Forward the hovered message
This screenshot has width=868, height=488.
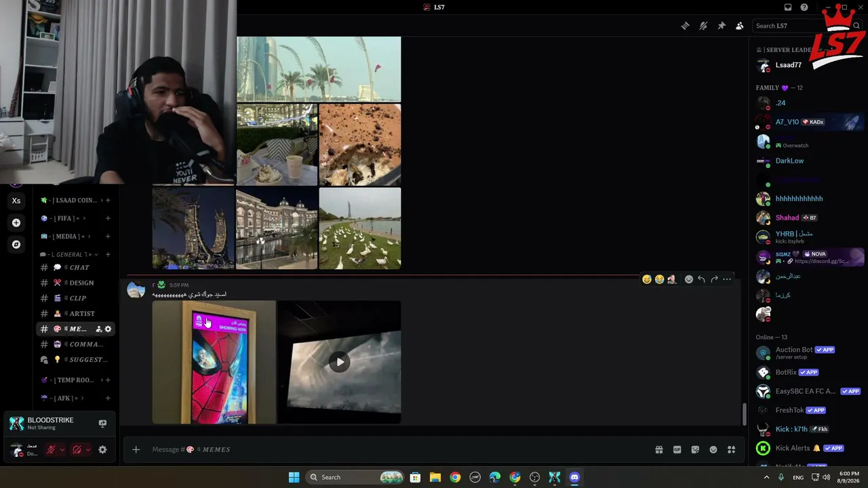pyautogui.click(x=714, y=279)
